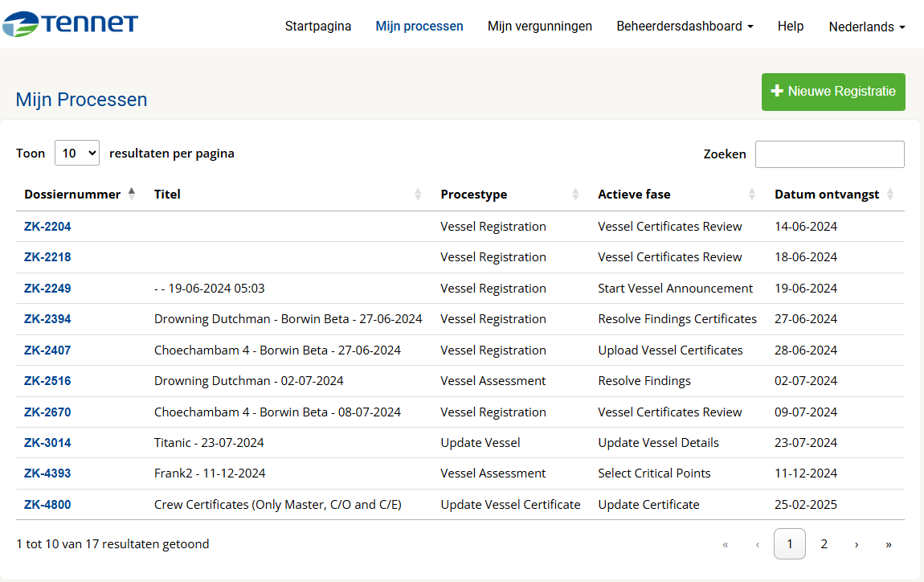Sort table by Dossiernummer column
Viewport: 924px width, 582px height.
tap(72, 195)
